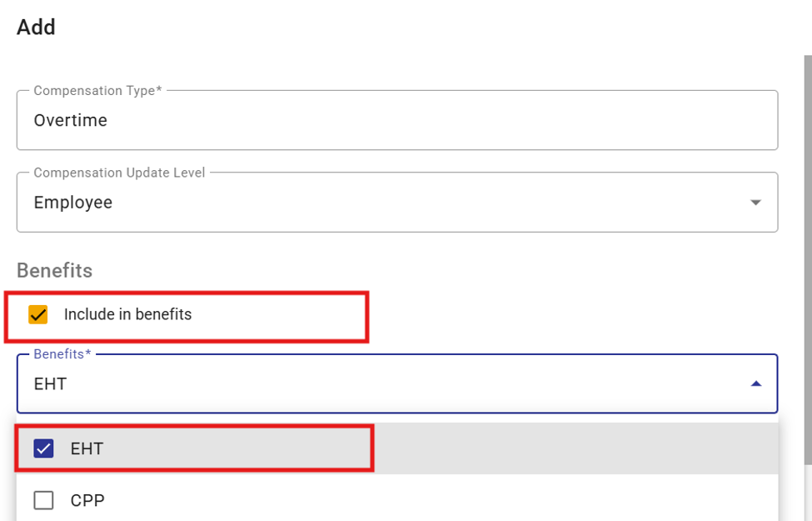Image resolution: width=812 pixels, height=521 pixels.
Task: Collapse the Benefits list via up arrow
Action: click(755, 383)
